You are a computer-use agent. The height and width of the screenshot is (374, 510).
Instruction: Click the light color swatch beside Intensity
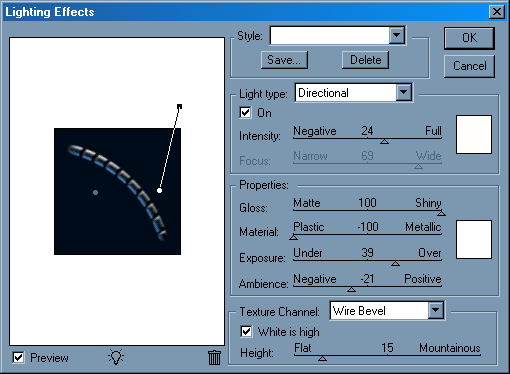pyautogui.click(x=474, y=134)
